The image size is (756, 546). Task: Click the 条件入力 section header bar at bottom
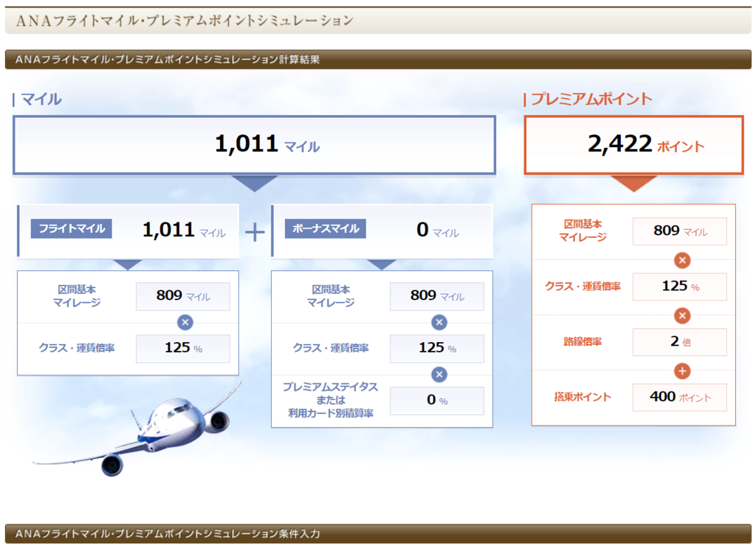[378, 534]
